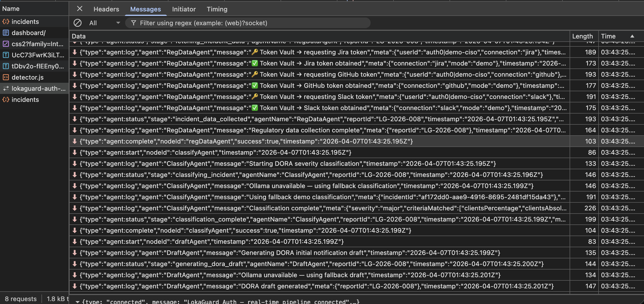
Task: Select the classifyAgent agent:start message row
Action: coord(215,153)
